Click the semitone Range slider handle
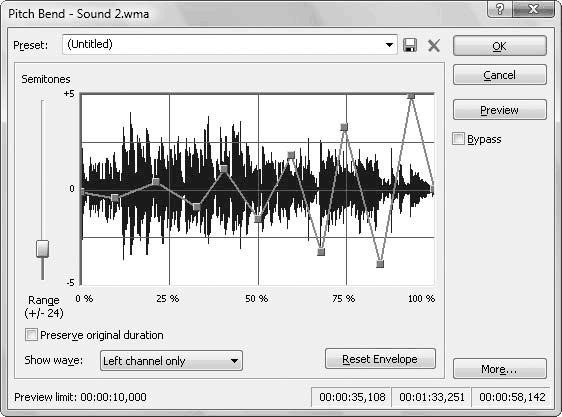The height and width of the screenshot is (417, 562). coord(42,249)
